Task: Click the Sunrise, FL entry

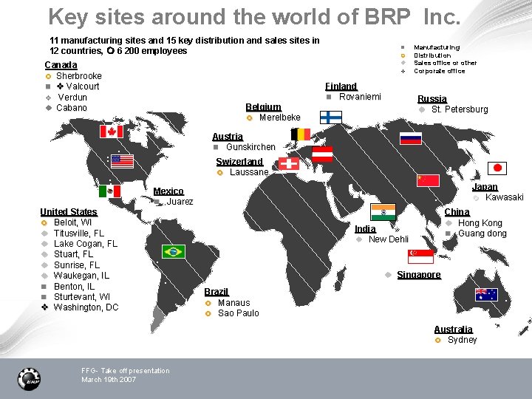Action: 77,265
